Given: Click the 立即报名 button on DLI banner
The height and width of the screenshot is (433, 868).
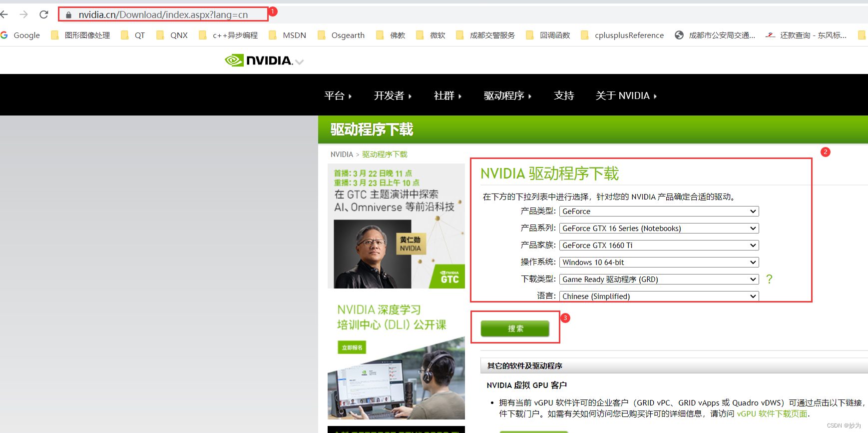Looking at the screenshot, I should point(352,347).
